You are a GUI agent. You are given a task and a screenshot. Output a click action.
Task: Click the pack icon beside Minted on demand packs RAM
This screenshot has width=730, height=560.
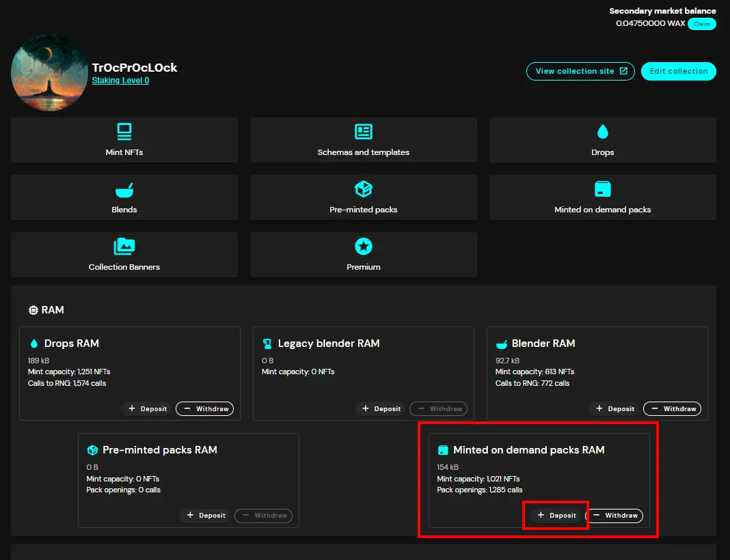[x=443, y=450]
